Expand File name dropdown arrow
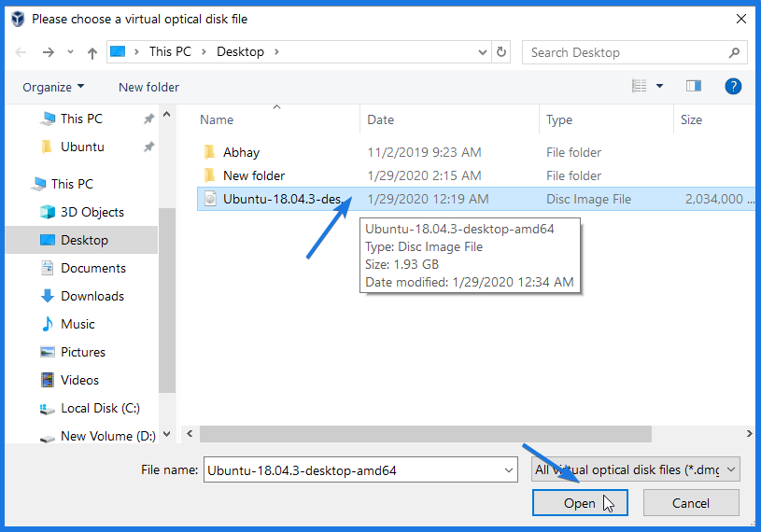 tap(509, 469)
